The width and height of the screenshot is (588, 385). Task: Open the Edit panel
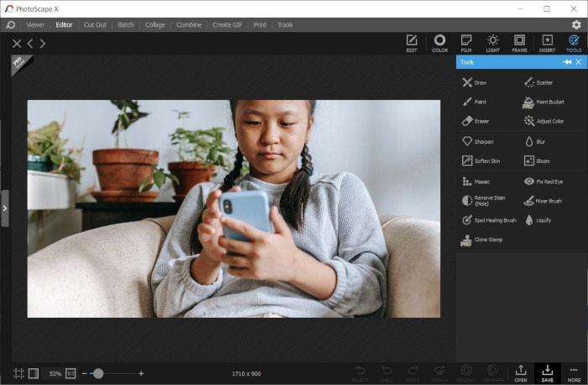click(x=412, y=43)
